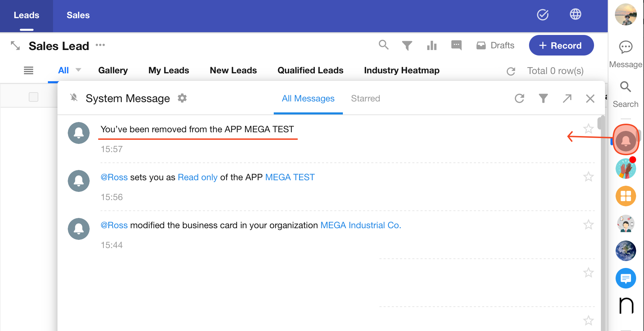Open the Qualified Leads view tab
The height and width of the screenshot is (331, 644).
tap(310, 70)
